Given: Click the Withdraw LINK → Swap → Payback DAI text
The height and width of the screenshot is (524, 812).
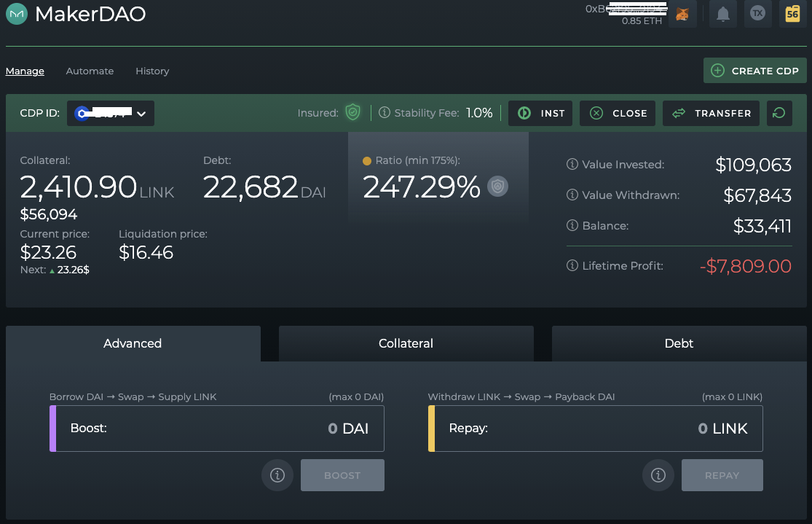Looking at the screenshot, I should [x=521, y=397].
